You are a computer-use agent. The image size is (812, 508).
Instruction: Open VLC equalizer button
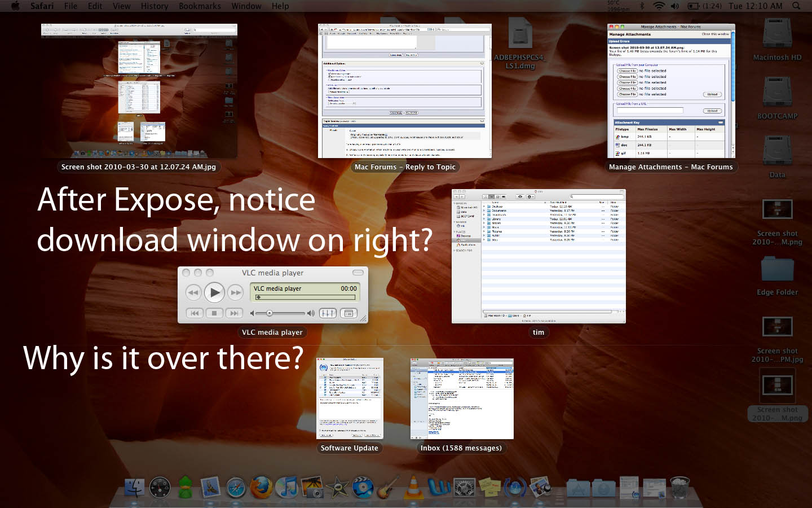click(x=328, y=313)
